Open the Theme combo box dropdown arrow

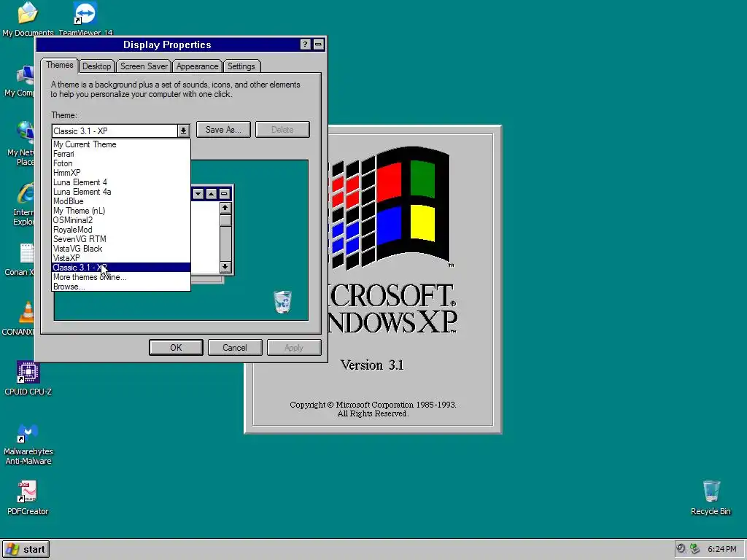coord(183,131)
